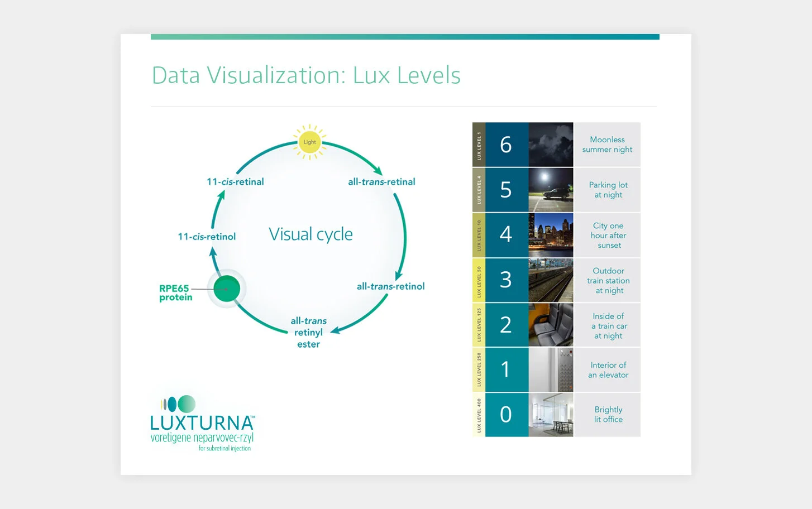Click the LUX LEVEL 50 color strip
The width and height of the screenshot is (812, 509).
(479, 280)
